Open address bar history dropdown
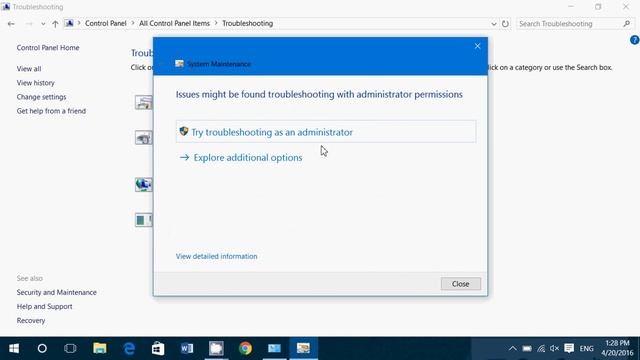Screen dimensions: 640x360 (494, 24)
